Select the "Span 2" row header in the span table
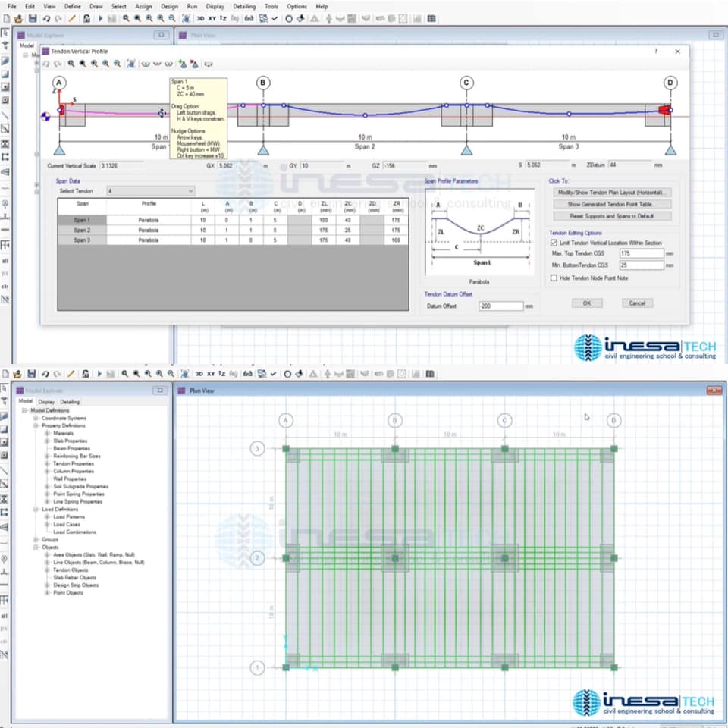728x728 pixels. [82, 231]
